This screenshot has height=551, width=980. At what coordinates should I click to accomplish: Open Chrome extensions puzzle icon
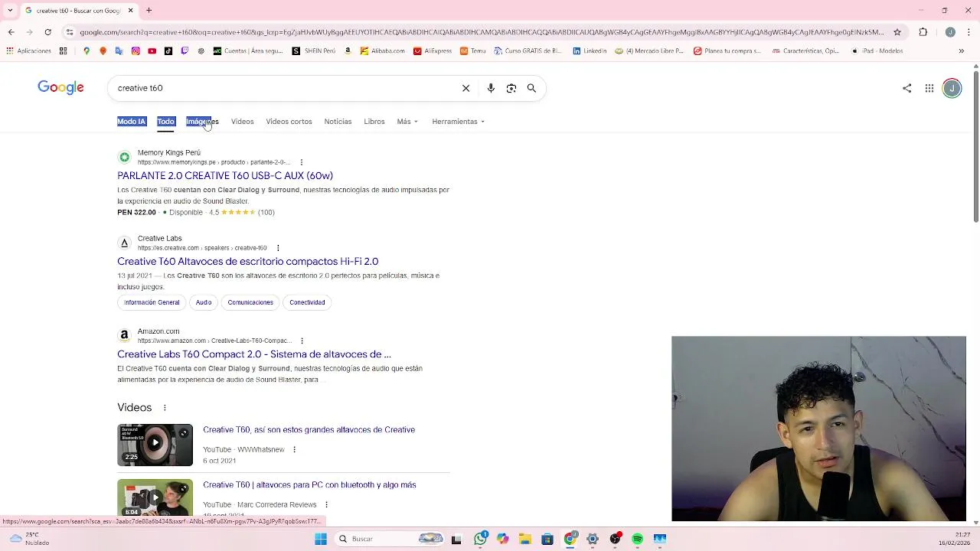coord(923,32)
